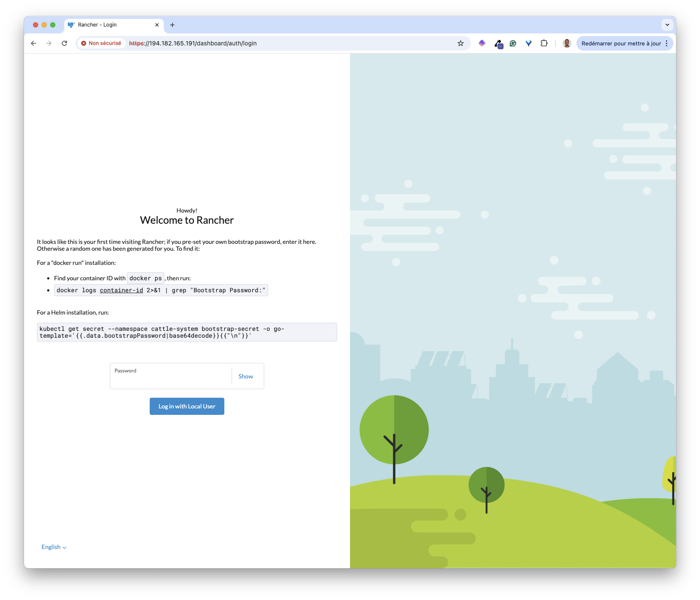Click the browser back arrow
This screenshot has width=700, height=600.
[33, 43]
